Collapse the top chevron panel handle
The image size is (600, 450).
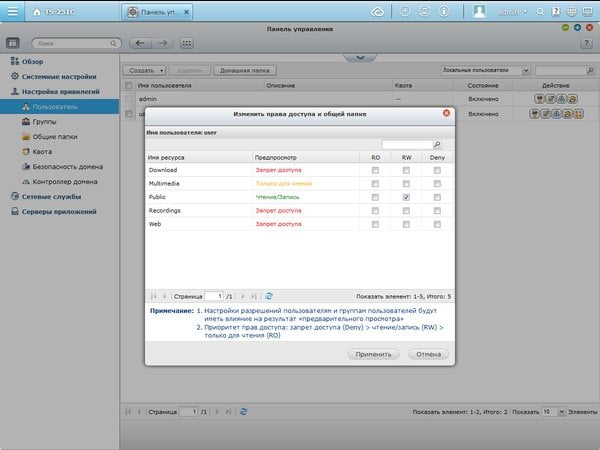coord(360,57)
